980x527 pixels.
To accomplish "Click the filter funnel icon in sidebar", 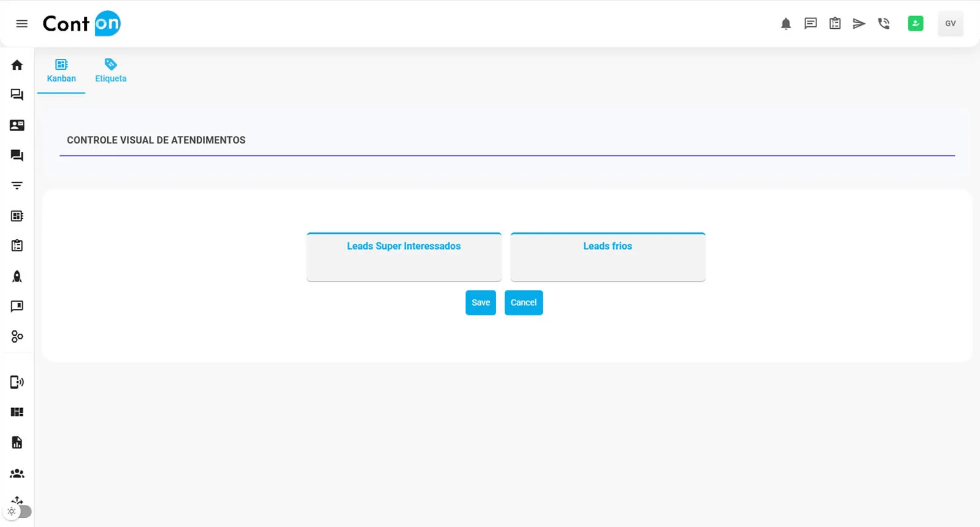I will point(17,185).
